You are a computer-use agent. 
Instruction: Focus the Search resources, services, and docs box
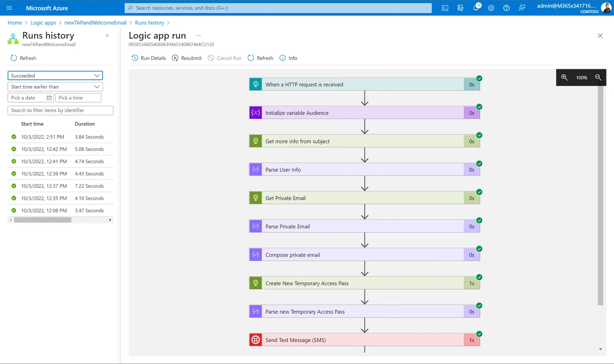(278, 8)
